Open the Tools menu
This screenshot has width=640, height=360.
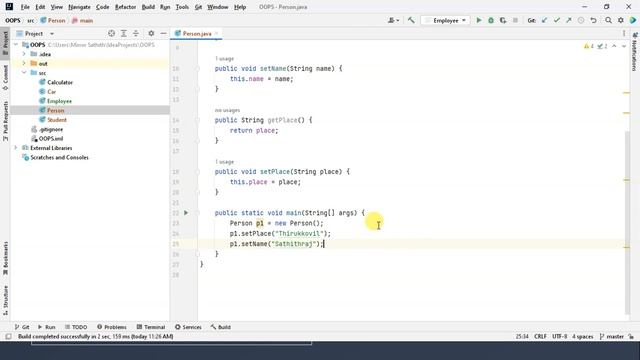(182, 7)
